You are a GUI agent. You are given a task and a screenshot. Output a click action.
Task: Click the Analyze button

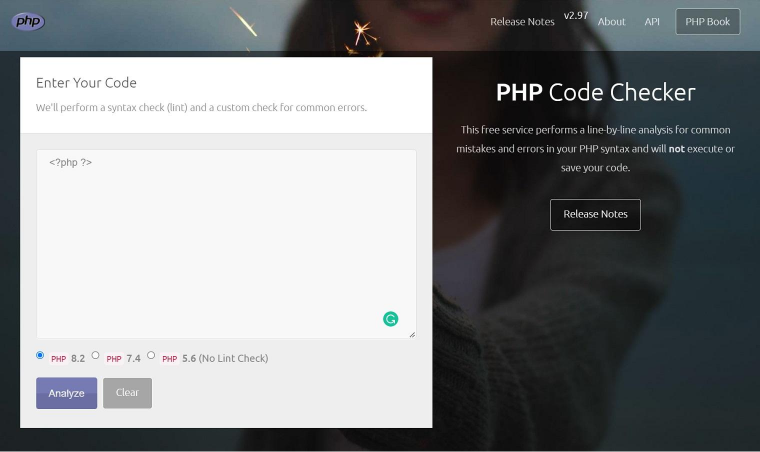tap(66, 393)
